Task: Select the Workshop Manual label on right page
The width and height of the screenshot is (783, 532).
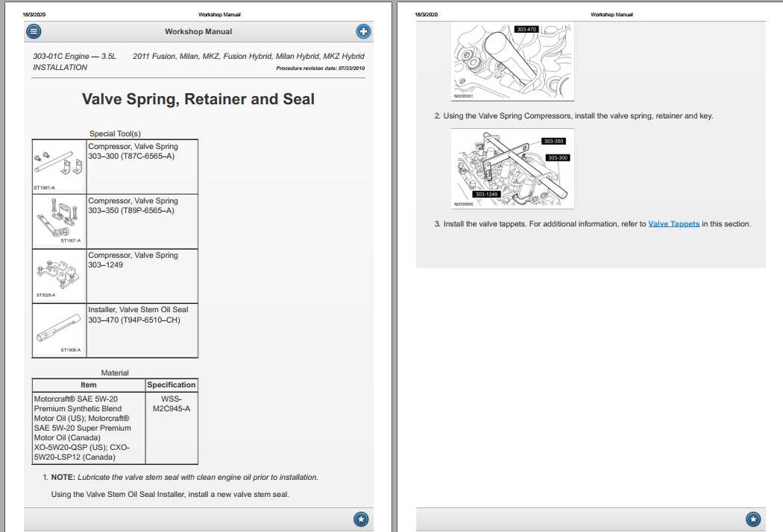Action: pos(611,13)
